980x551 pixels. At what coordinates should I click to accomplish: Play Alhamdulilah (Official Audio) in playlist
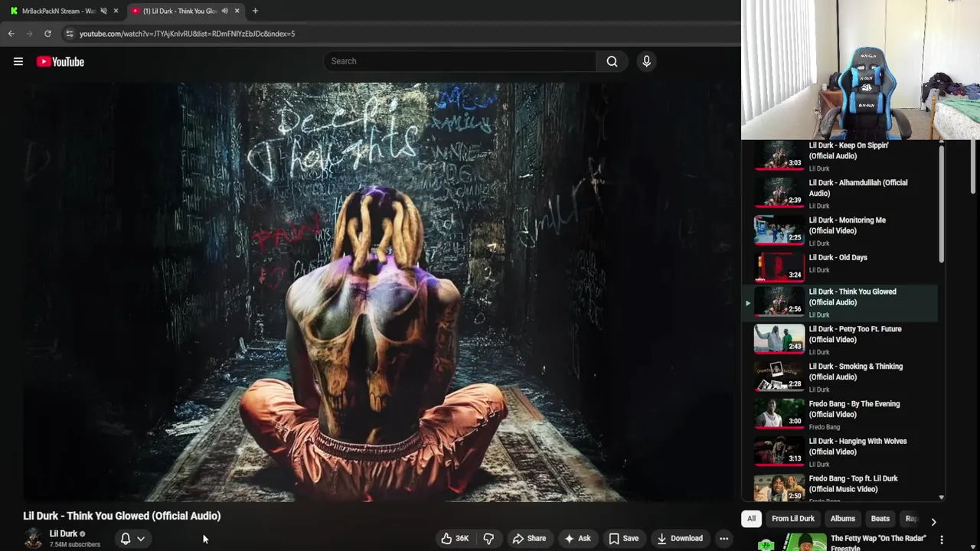click(841, 193)
